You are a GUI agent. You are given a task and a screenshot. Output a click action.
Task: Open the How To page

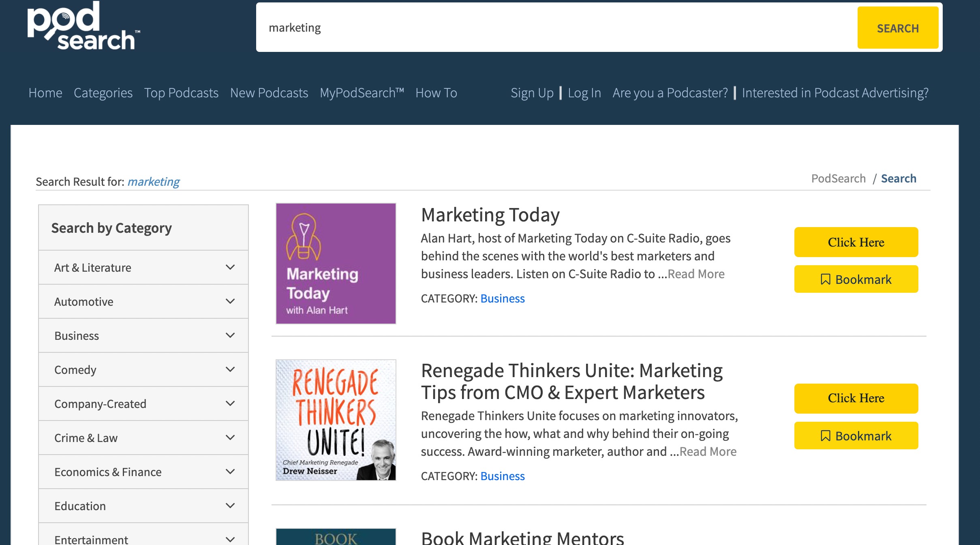point(436,93)
